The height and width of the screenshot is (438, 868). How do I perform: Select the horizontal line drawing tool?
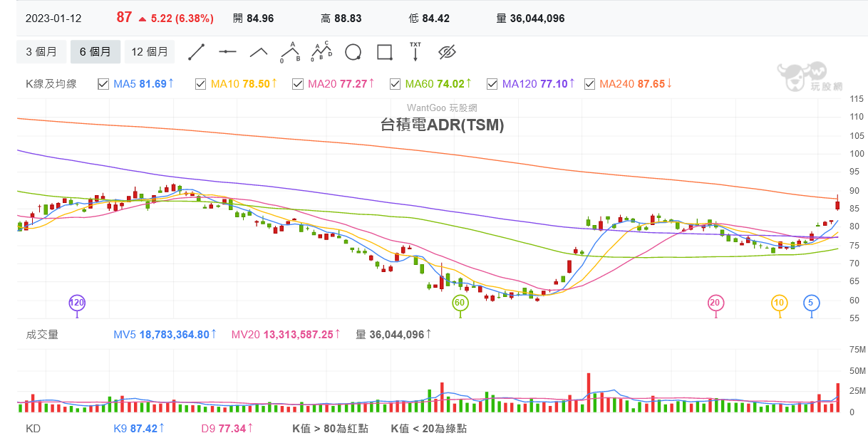pyautogui.click(x=227, y=52)
